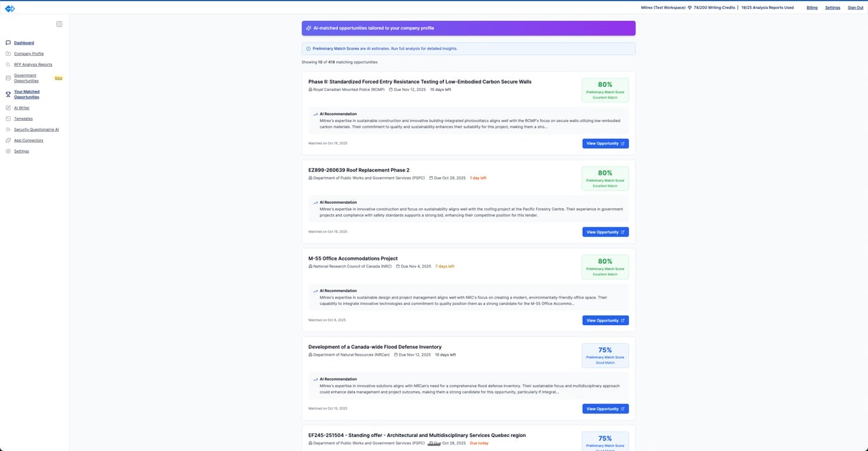Collapse the sidebar panel icon
The height and width of the screenshot is (451, 868).
coord(59,24)
